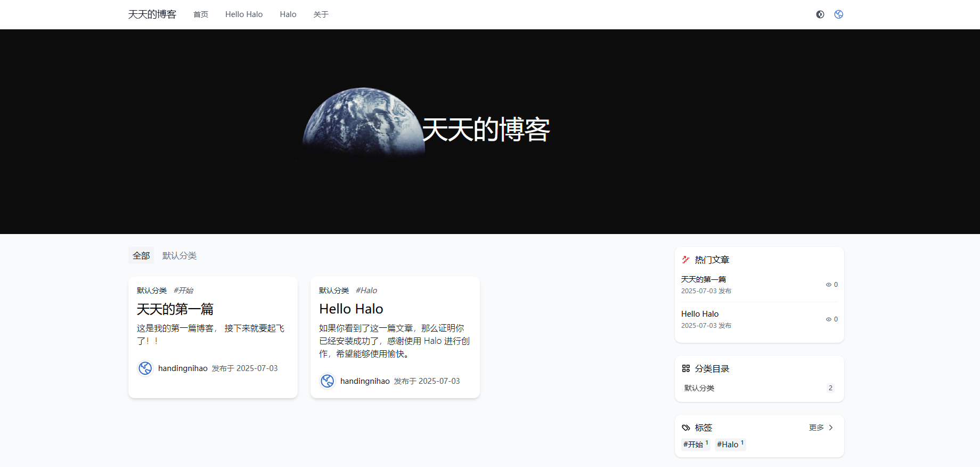
Task: Toggle the dark mode icon in header
Action: pos(820,14)
